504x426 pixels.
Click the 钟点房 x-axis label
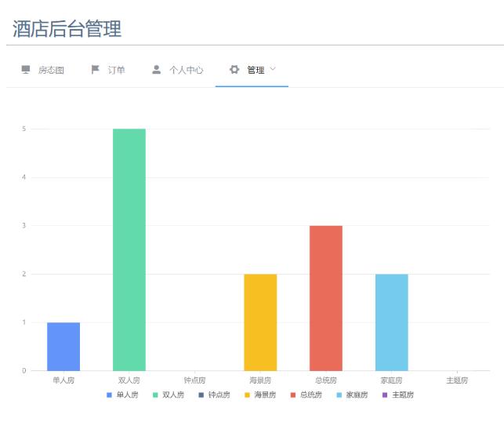pyautogui.click(x=195, y=380)
